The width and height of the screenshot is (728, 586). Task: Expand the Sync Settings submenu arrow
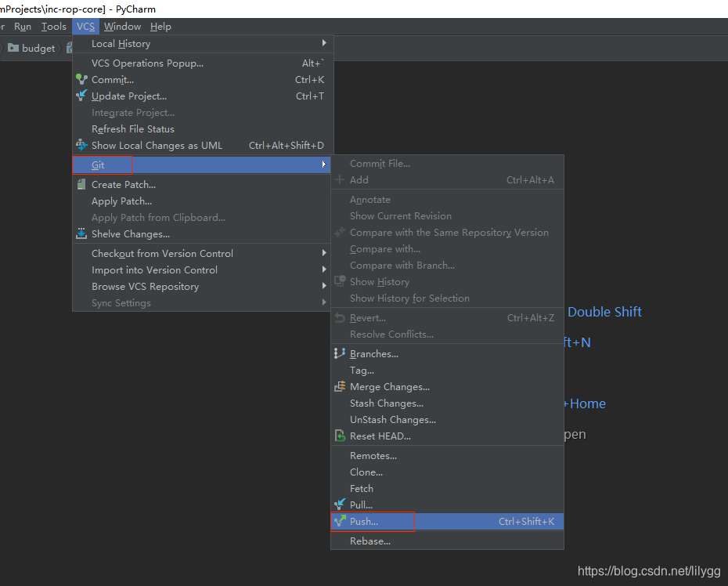324,302
